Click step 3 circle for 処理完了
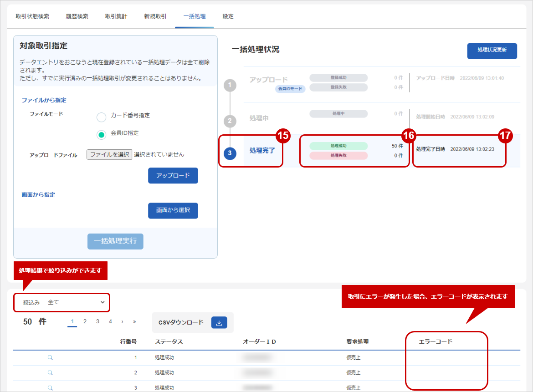 [230, 153]
